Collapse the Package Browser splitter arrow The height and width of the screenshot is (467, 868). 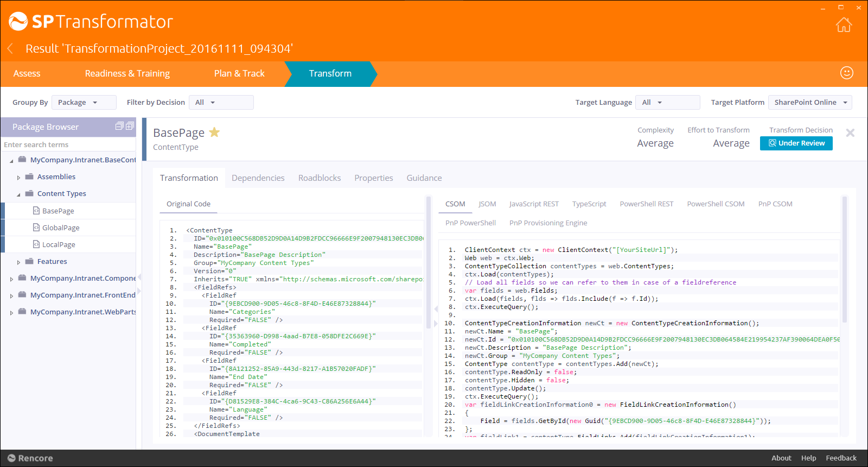point(139,277)
